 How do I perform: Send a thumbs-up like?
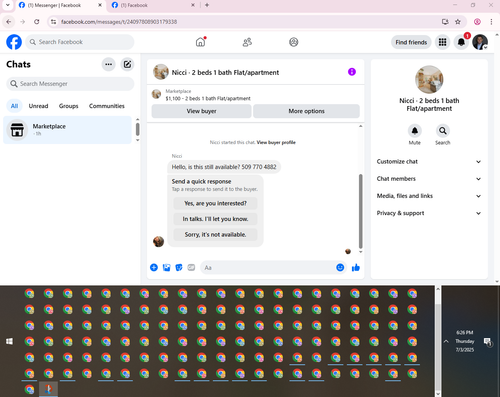click(x=356, y=267)
